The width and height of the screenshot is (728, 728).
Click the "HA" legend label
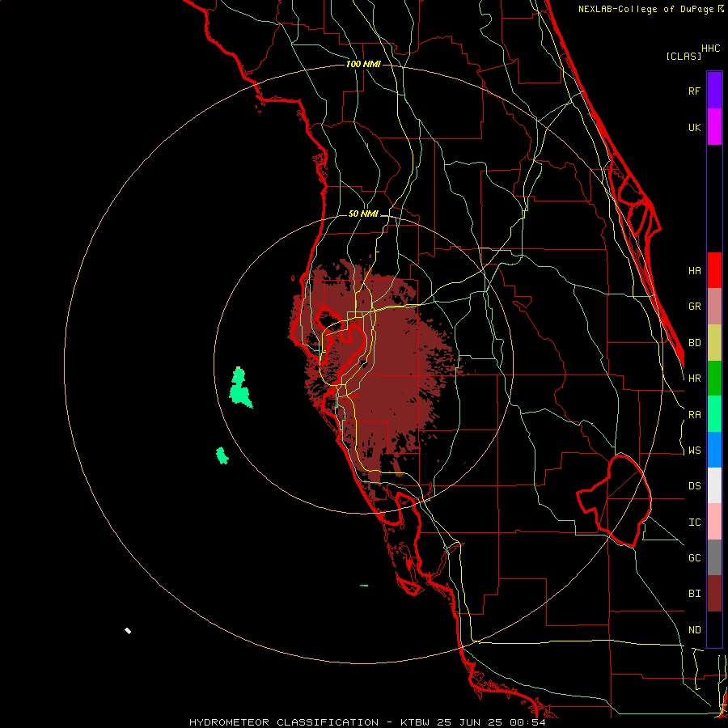(694, 271)
